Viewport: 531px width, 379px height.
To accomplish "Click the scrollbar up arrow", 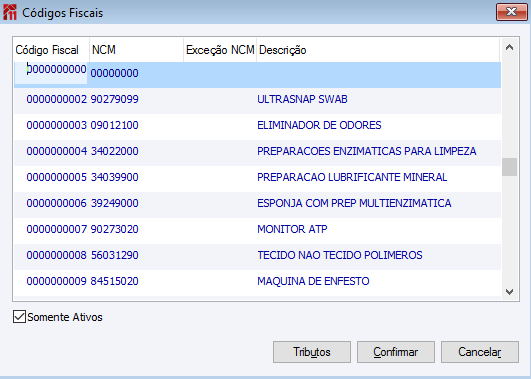I will coord(509,47).
